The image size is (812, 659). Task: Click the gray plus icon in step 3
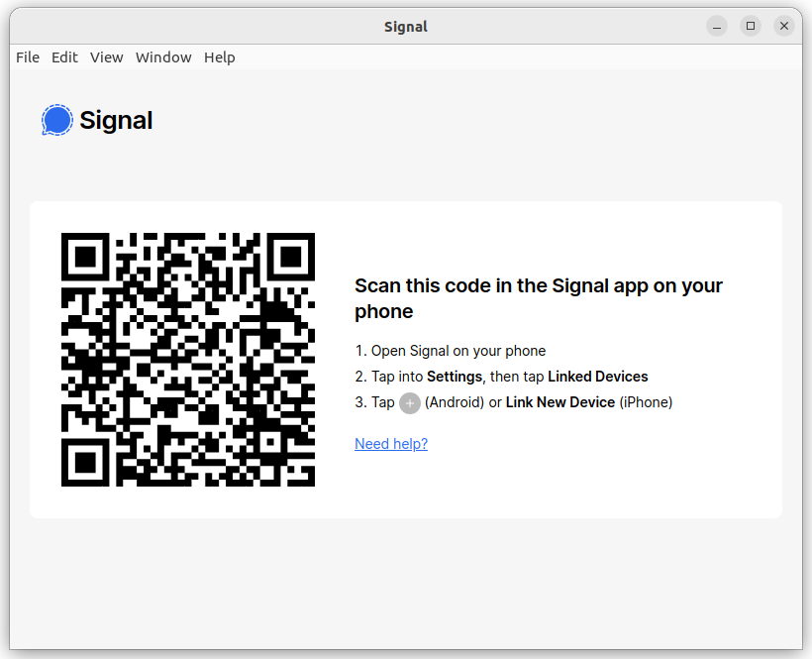(410, 403)
